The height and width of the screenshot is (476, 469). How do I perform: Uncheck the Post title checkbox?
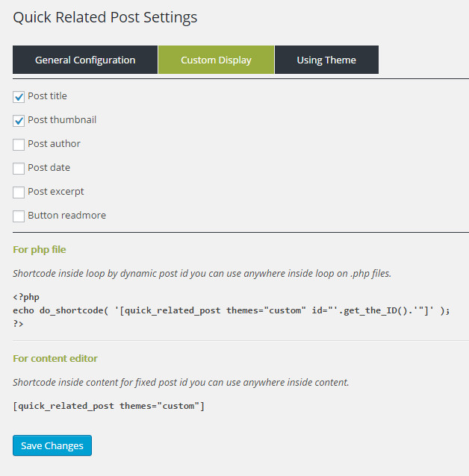[x=19, y=97]
